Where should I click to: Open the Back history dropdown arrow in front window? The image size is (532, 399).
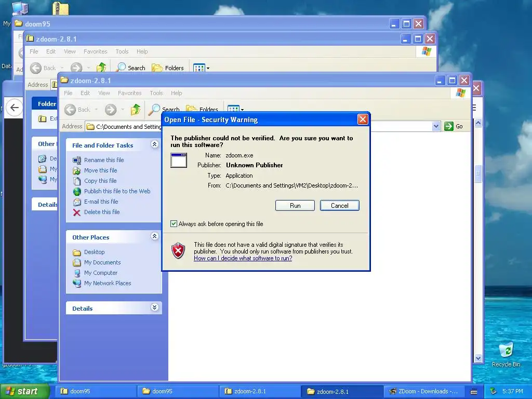(96, 110)
